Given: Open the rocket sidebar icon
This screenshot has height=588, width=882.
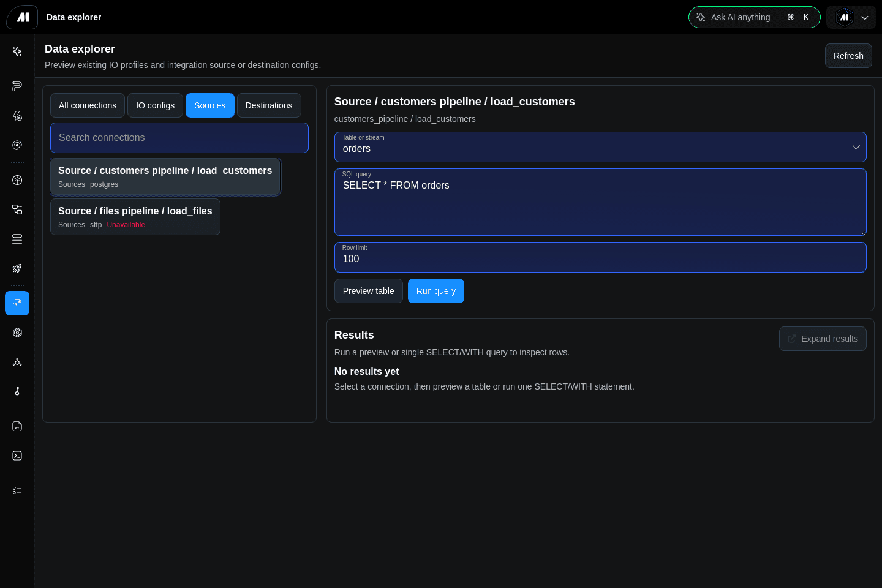Looking at the screenshot, I should pyautogui.click(x=17, y=268).
